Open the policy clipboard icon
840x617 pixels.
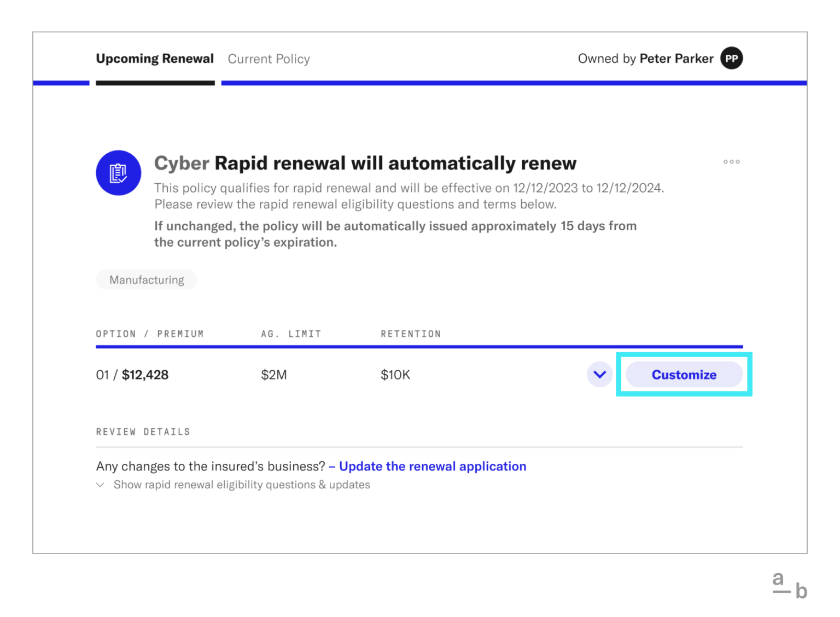pos(119,173)
